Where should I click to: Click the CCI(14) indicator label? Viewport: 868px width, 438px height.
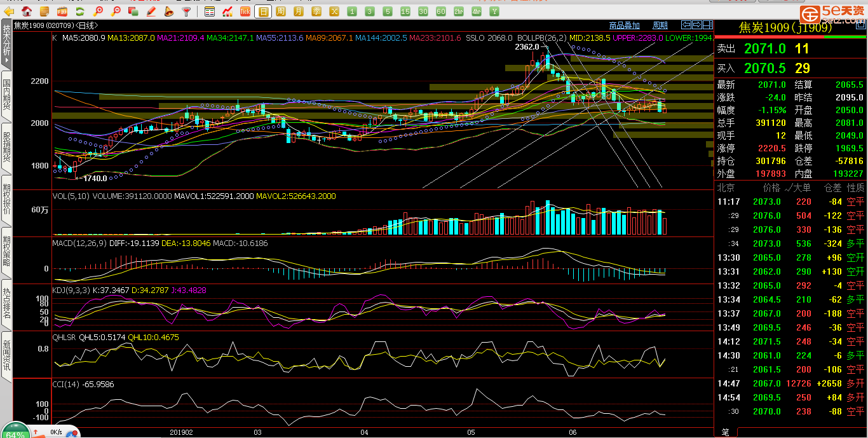coord(66,384)
